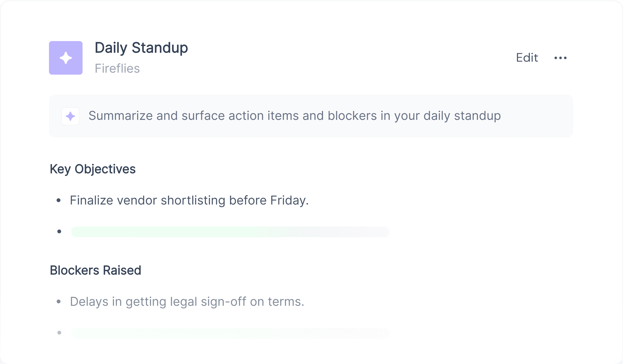Click the large purple sparkle app icon
This screenshot has width=623, height=364.
(66, 58)
